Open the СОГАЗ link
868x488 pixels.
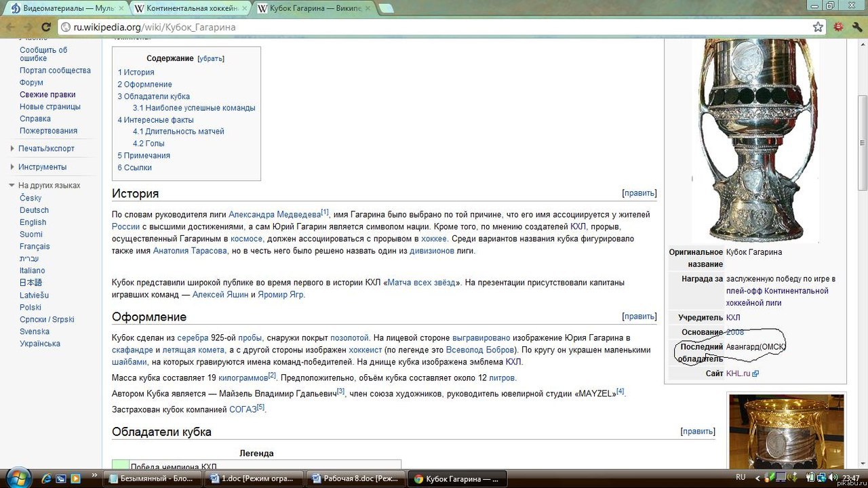pos(242,409)
